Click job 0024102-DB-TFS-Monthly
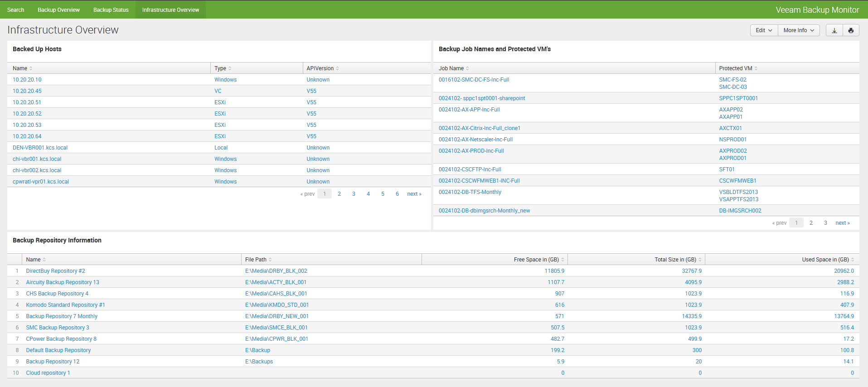The height and width of the screenshot is (387, 868). click(470, 192)
